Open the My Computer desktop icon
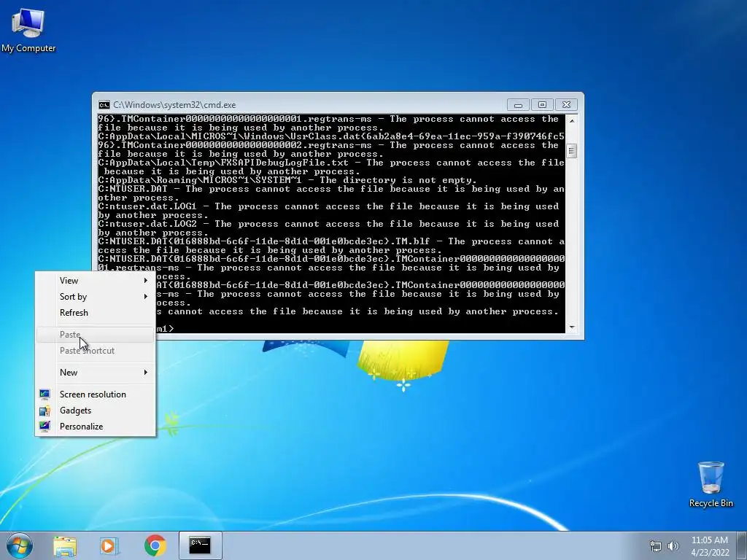The width and height of the screenshot is (747, 560). (28, 30)
